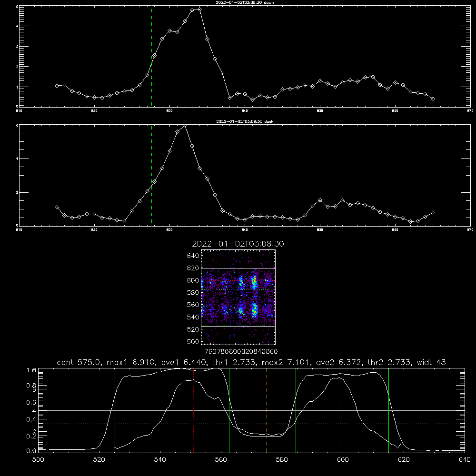Click the right green dashed line in dusk plot
The width and height of the screenshot is (476, 476).
click(263, 175)
